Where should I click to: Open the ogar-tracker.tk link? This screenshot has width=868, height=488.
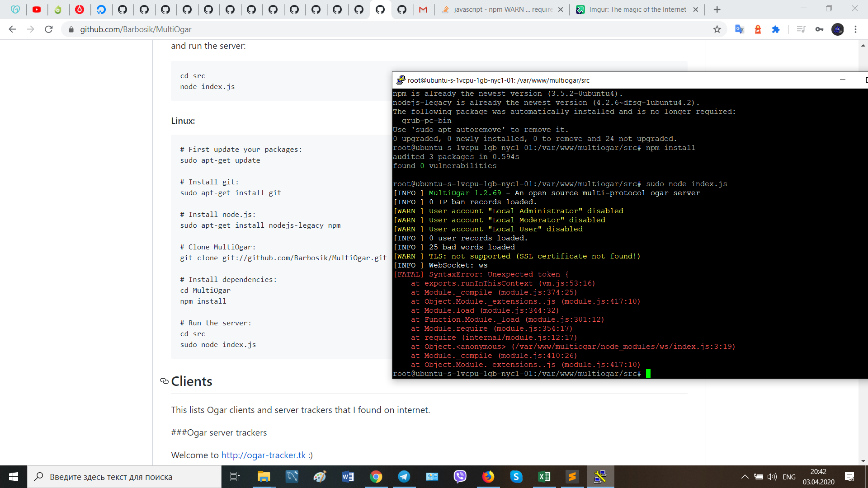click(x=264, y=455)
